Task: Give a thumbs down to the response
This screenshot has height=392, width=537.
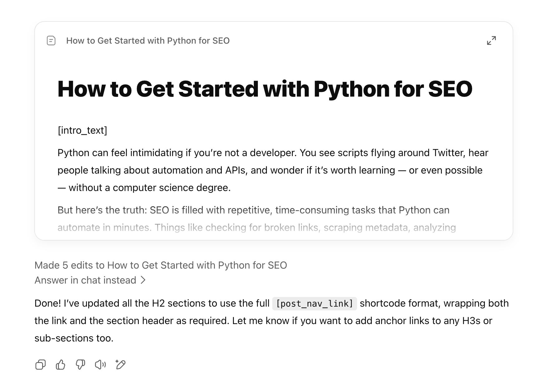Action: click(81, 365)
